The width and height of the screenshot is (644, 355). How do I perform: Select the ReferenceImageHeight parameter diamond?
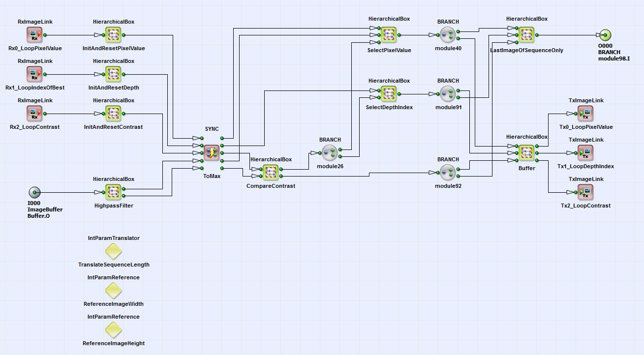114,330
